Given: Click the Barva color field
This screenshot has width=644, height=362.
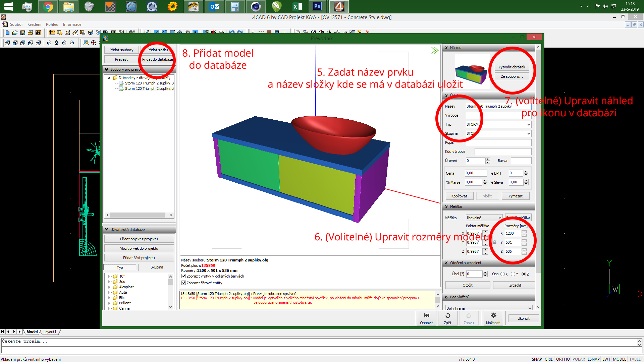Looking at the screenshot, I should pos(521,161).
